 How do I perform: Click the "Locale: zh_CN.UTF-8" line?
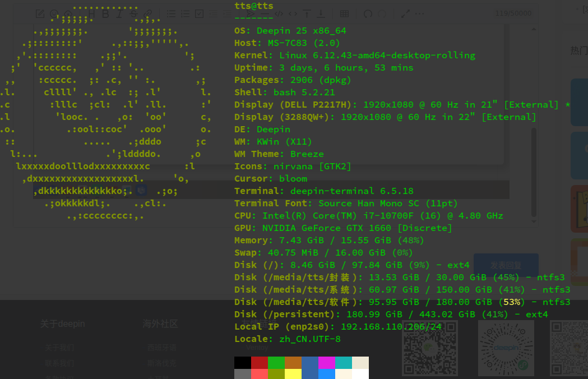(288, 339)
